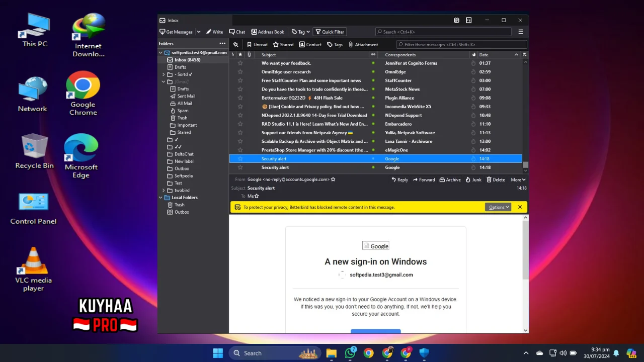The width and height of the screenshot is (644, 362).
Task: Show hidden system tray icons
Action: tap(526, 353)
